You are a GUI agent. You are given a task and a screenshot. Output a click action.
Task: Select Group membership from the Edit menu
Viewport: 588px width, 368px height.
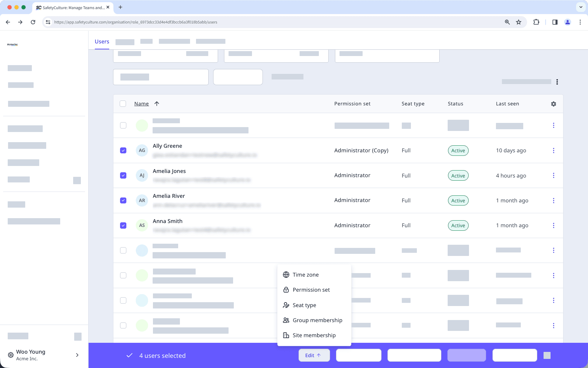coord(317,320)
